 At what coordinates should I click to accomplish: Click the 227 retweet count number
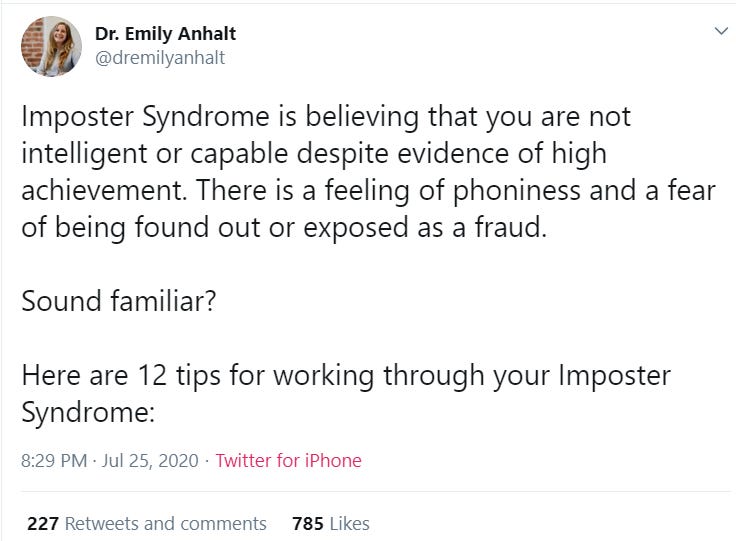pyautogui.click(x=43, y=523)
